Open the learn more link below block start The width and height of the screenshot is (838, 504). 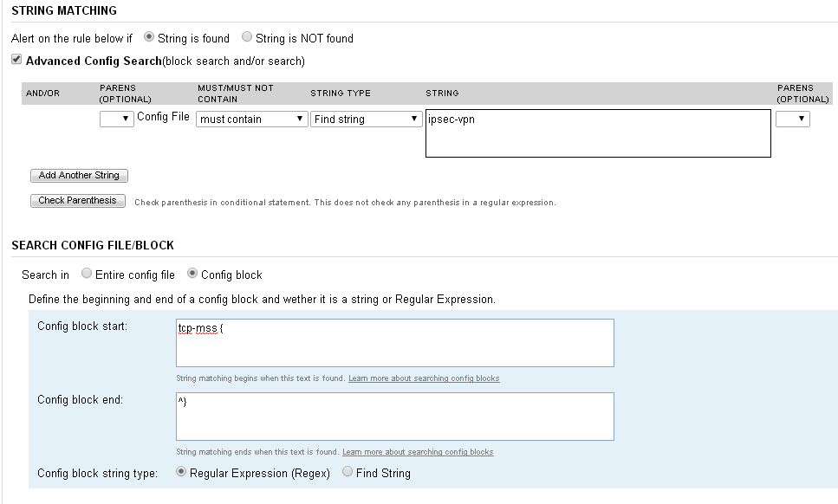(x=424, y=378)
